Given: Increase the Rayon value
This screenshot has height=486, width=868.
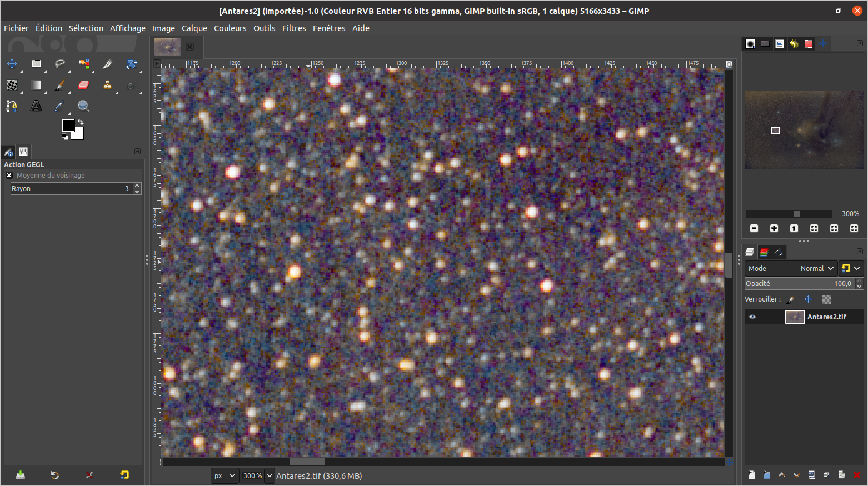Looking at the screenshot, I should point(137,186).
